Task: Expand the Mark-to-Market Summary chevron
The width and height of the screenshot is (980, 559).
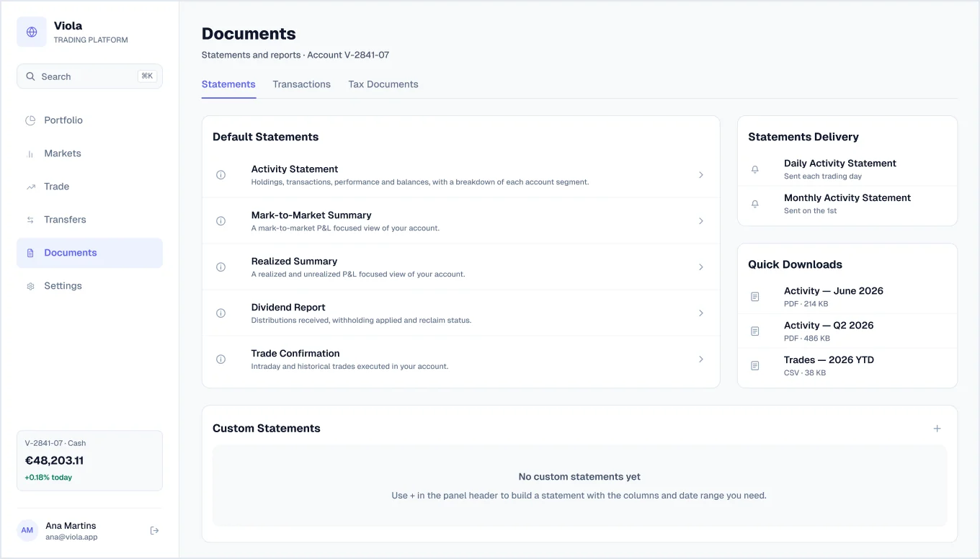Action: 701,221
